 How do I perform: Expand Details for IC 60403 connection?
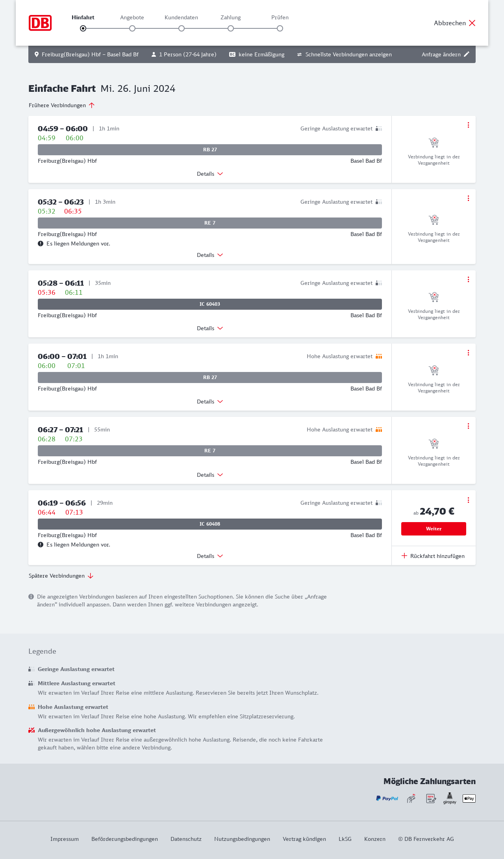coord(210,328)
